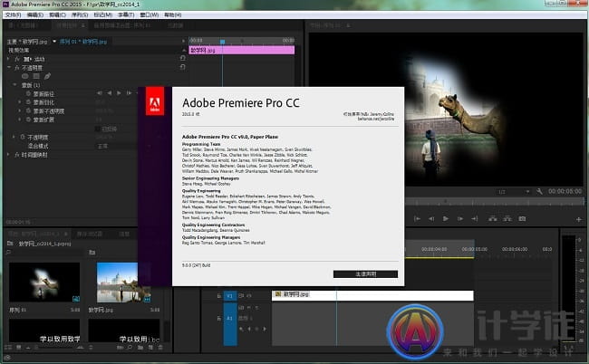Click the 序列 01 clip link in Effect Controls
The image size is (589, 364).
click(83, 42)
